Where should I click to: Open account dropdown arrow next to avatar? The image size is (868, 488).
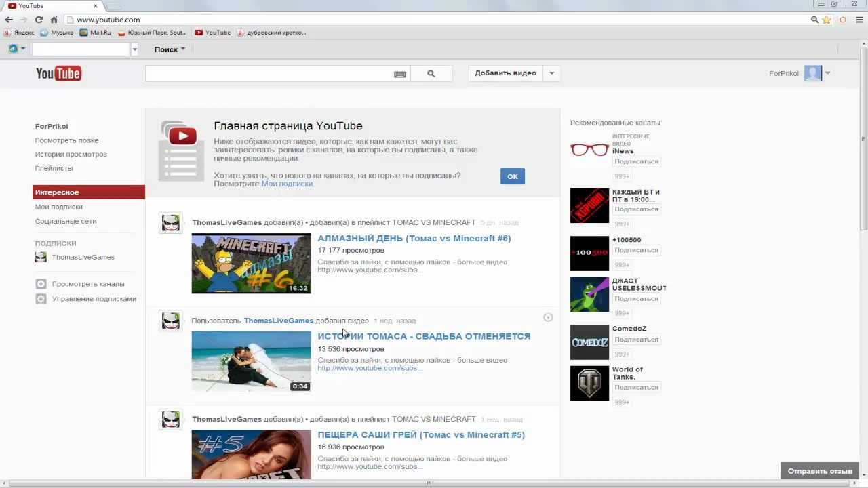[827, 73]
